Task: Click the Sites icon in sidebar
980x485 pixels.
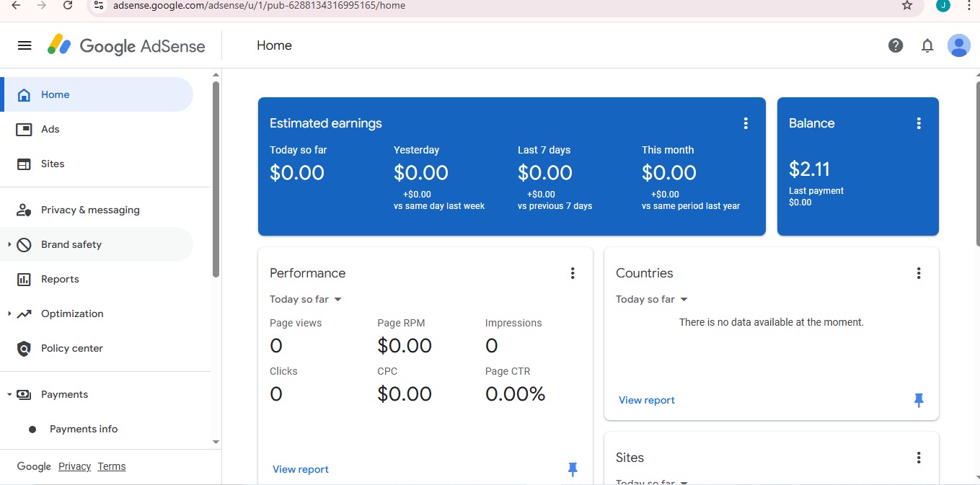Action: pos(24,164)
